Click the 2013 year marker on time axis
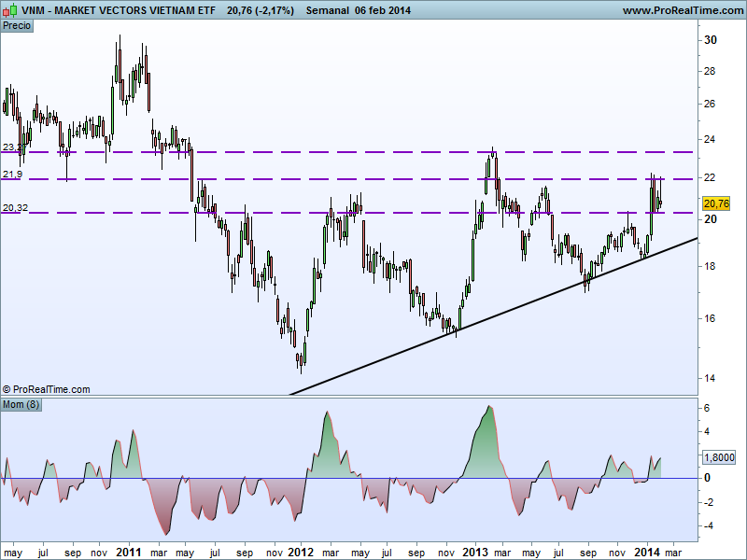 click(x=474, y=553)
